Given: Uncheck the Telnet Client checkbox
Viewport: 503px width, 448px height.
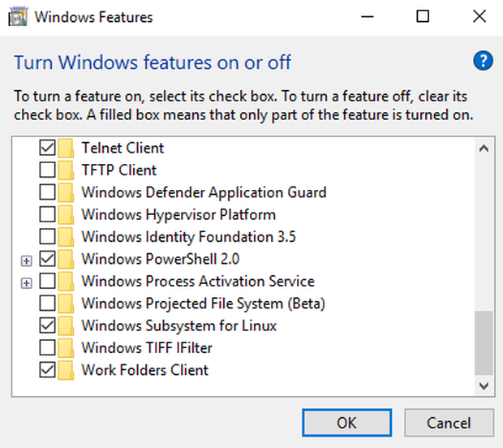Looking at the screenshot, I should pyautogui.click(x=48, y=148).
